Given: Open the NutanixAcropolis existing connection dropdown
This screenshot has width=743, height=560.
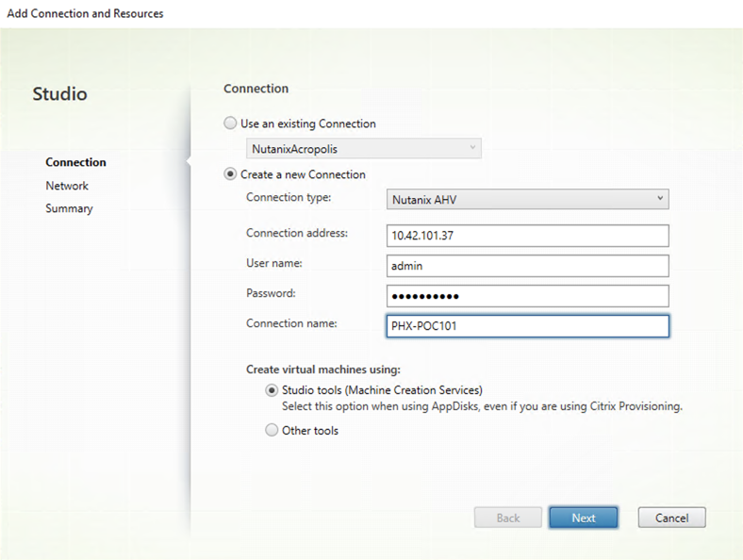Looking at the screenshot, I should [x=363, y=148].
